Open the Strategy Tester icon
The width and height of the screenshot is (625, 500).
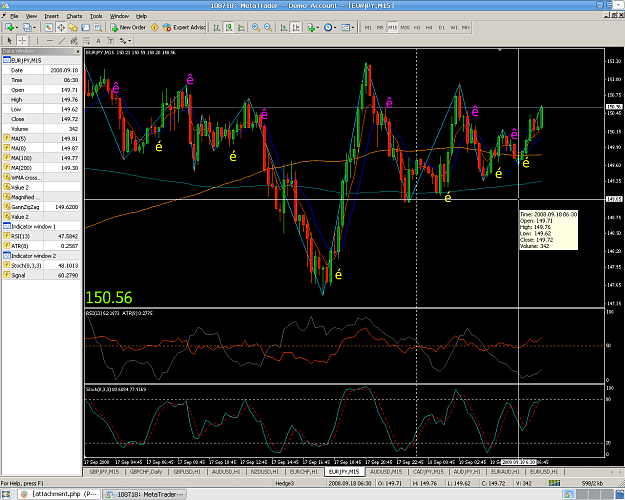click(x=98, y=27)
